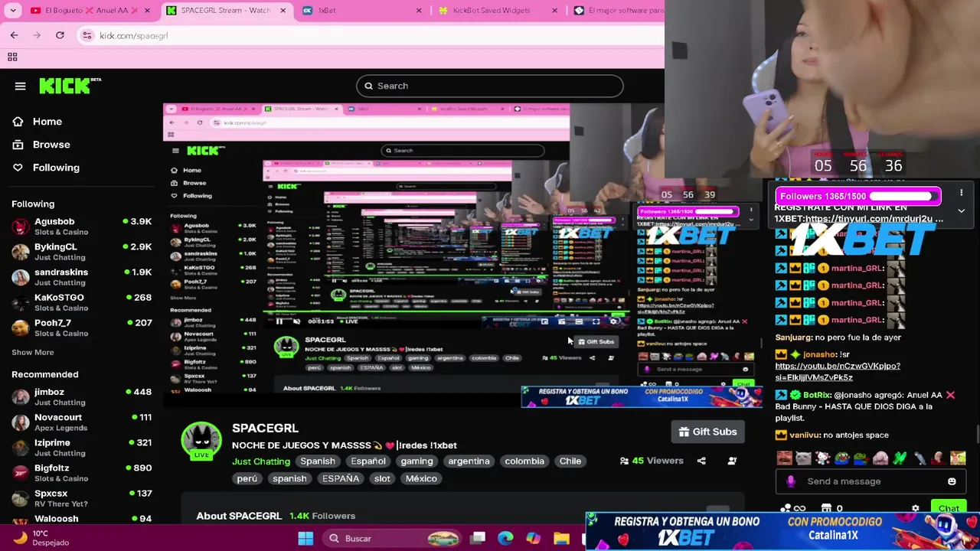Expand pinned message chevron in chat
The width and height of the screenshot is (980, 551).
point(962,211)
